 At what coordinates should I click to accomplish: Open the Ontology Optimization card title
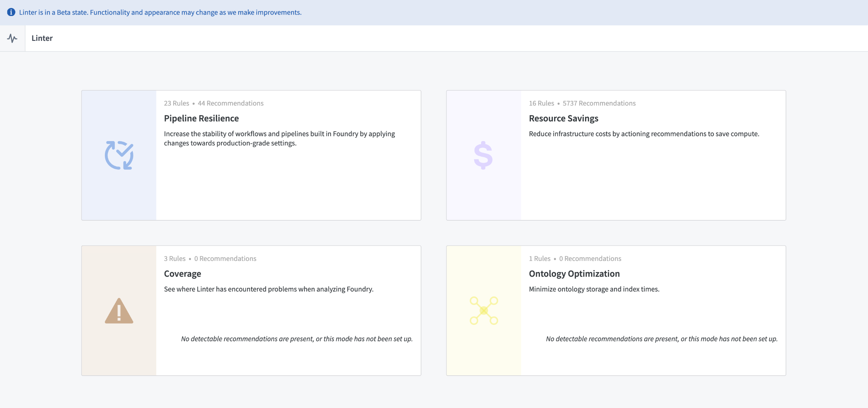coord(574,273)
